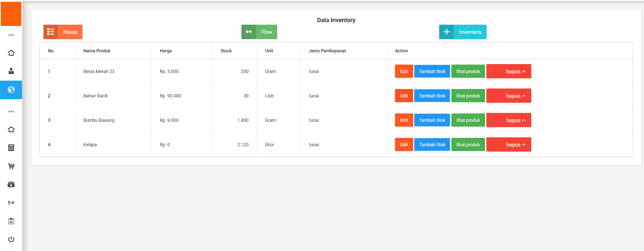
Task: Expand hapus dropdown for Beras Merah 23
Action: (x=509, y=71)
